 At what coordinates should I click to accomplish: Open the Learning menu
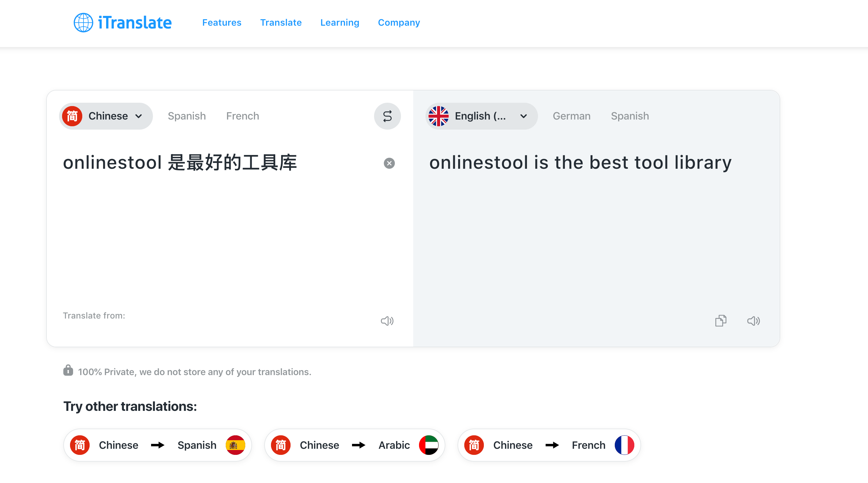tap(340, 23)
